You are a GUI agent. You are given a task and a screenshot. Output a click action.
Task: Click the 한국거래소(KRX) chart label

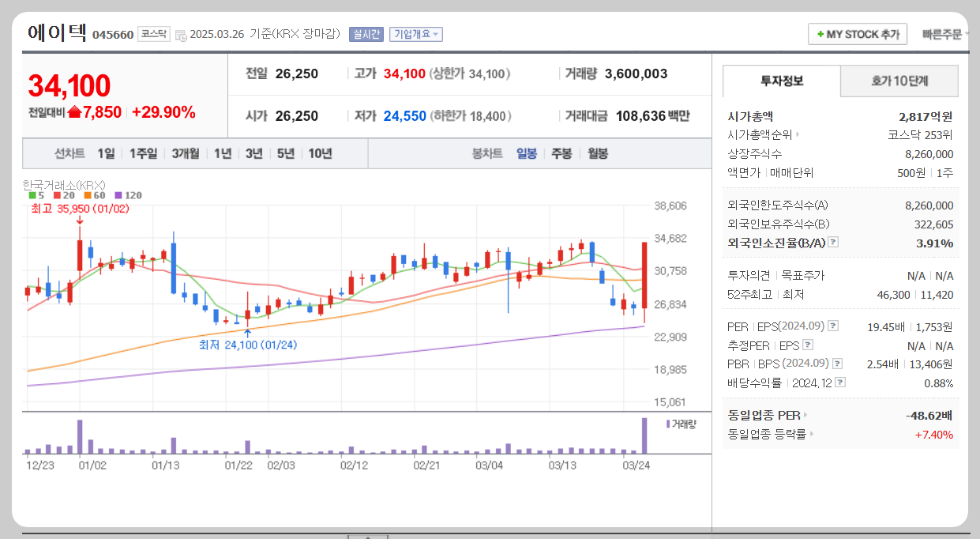click(x=64, y=185)
